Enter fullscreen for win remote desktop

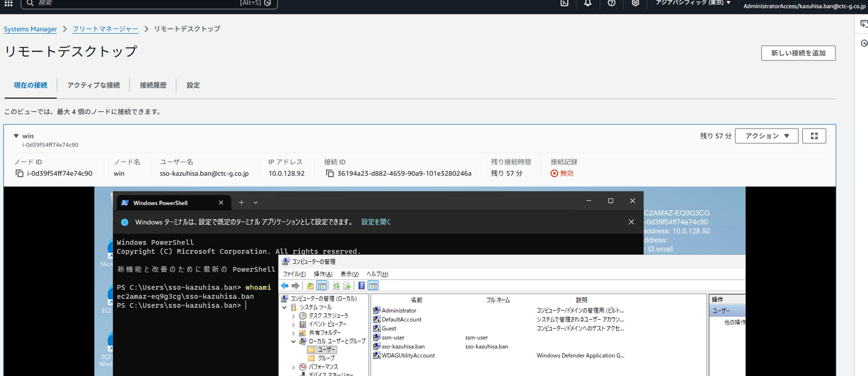[814, 136]
